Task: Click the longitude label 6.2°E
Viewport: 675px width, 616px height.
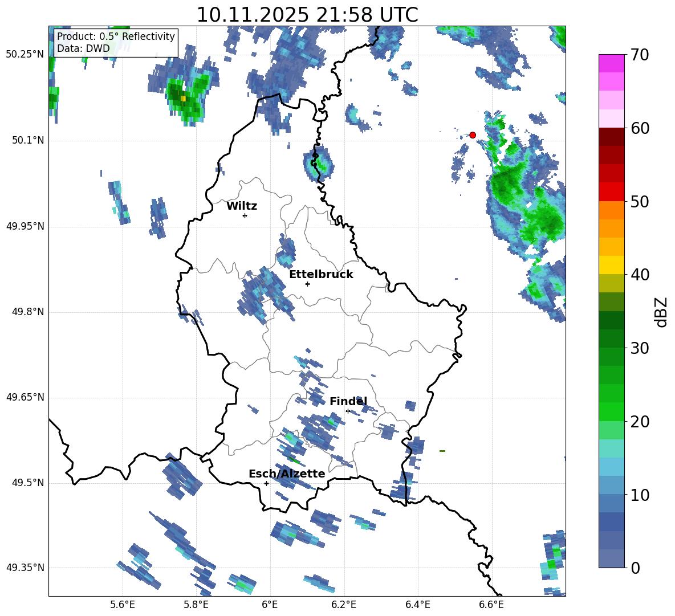Action: [x=344, y=605]
